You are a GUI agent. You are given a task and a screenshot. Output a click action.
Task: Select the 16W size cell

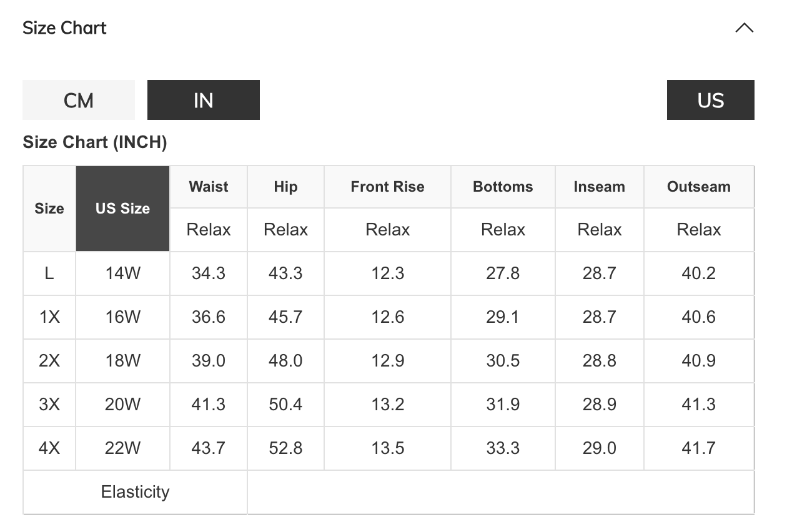pos(122,317)
